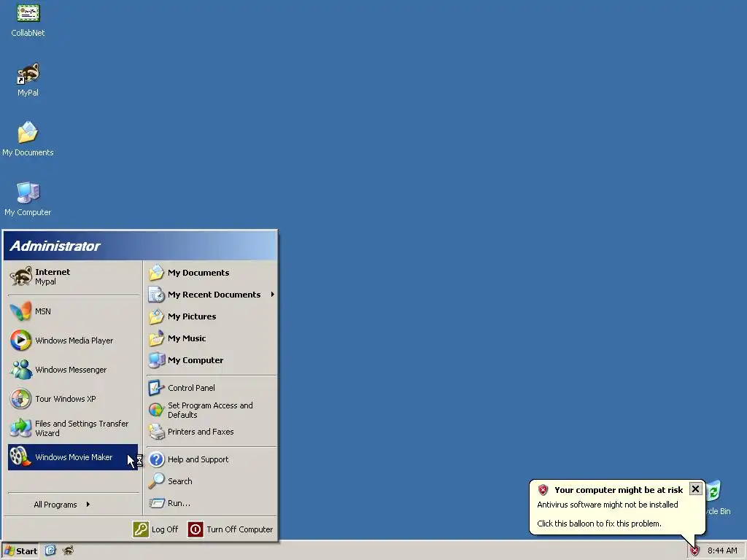Screen dimensions: 747x560
Task: Open My Music folder in Start menu
Action: pyautogui.click(x=212, y=338)
